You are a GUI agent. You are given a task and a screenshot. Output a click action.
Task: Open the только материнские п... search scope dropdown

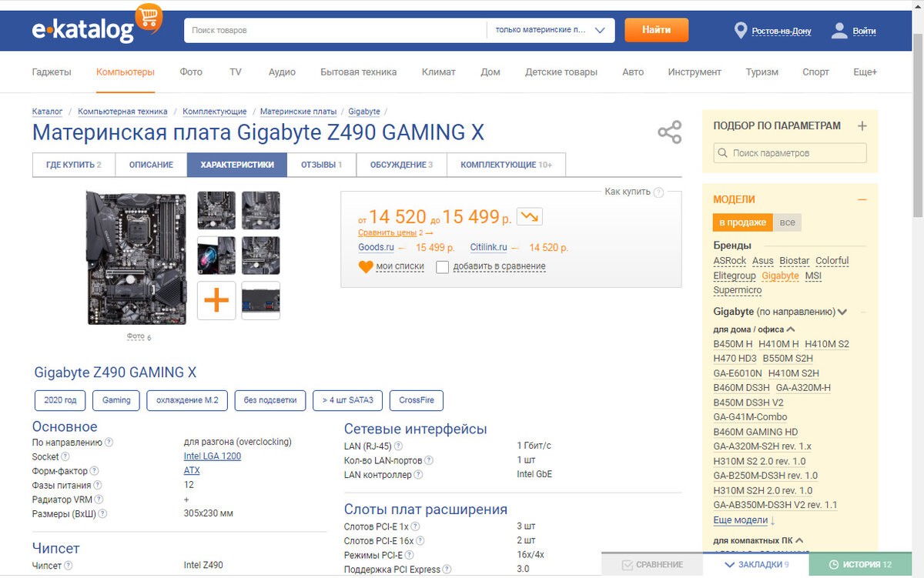coord(551,30)
